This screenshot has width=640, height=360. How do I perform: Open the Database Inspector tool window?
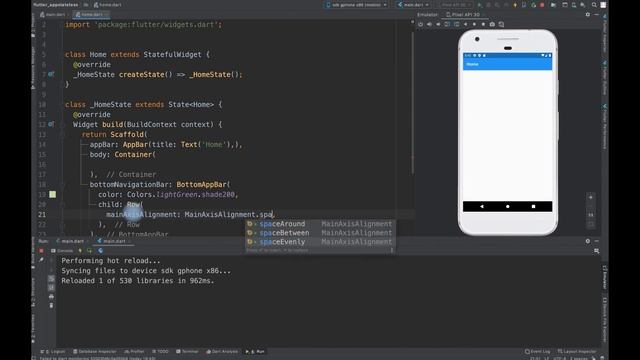click(95, 351)
